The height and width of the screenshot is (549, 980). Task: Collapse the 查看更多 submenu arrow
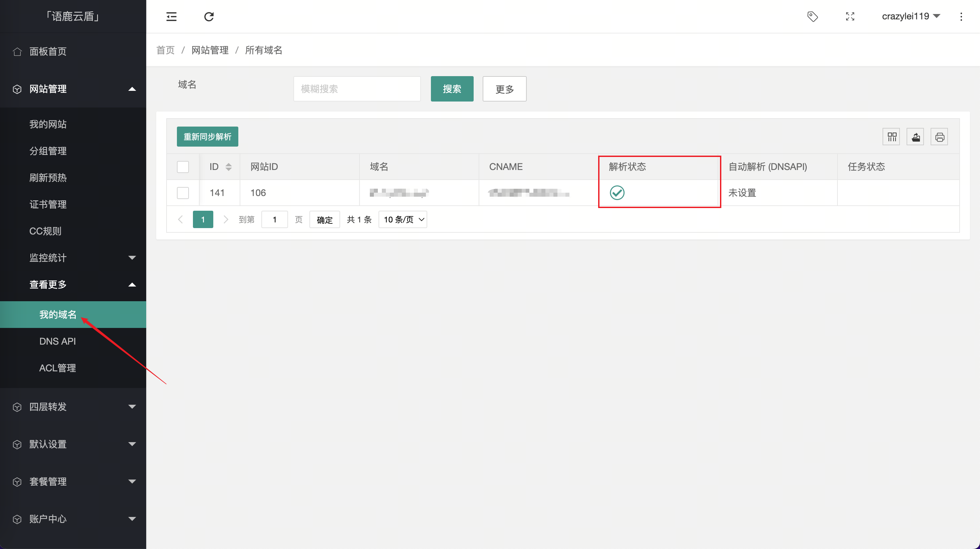pyautogui.click(x=132, y=285)
